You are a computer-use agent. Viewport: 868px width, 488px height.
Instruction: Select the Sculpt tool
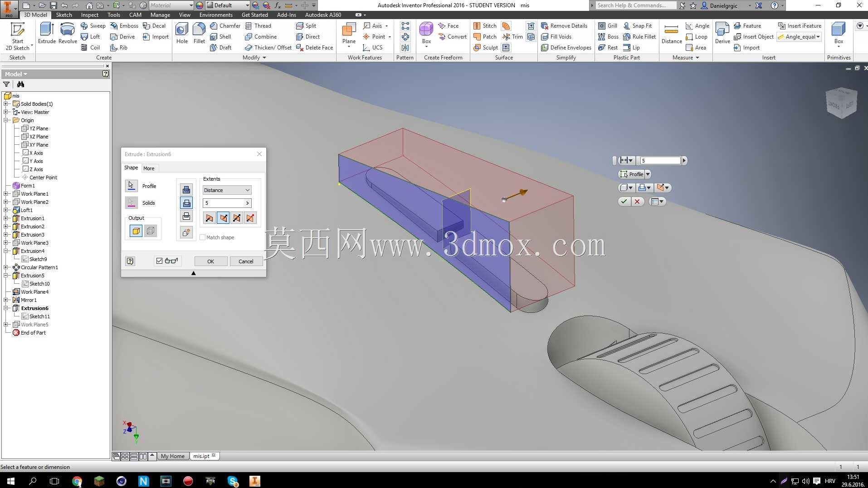pos(486,48)
